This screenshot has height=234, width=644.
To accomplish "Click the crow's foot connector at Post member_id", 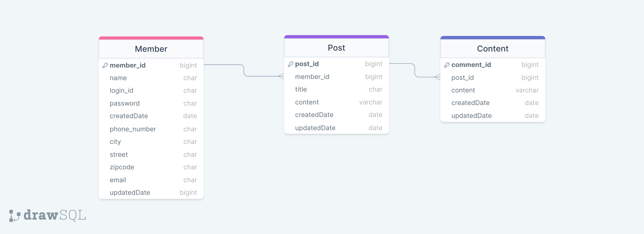I will 281,76.
